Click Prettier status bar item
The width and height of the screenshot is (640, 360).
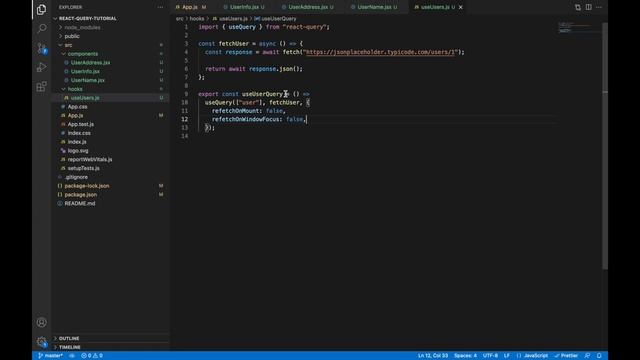tap(566, 356)
